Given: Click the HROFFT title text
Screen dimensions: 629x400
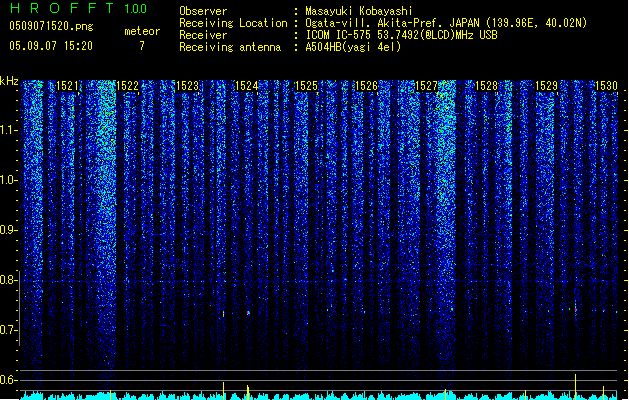Looking at the screenshot, I should point(62,8).
